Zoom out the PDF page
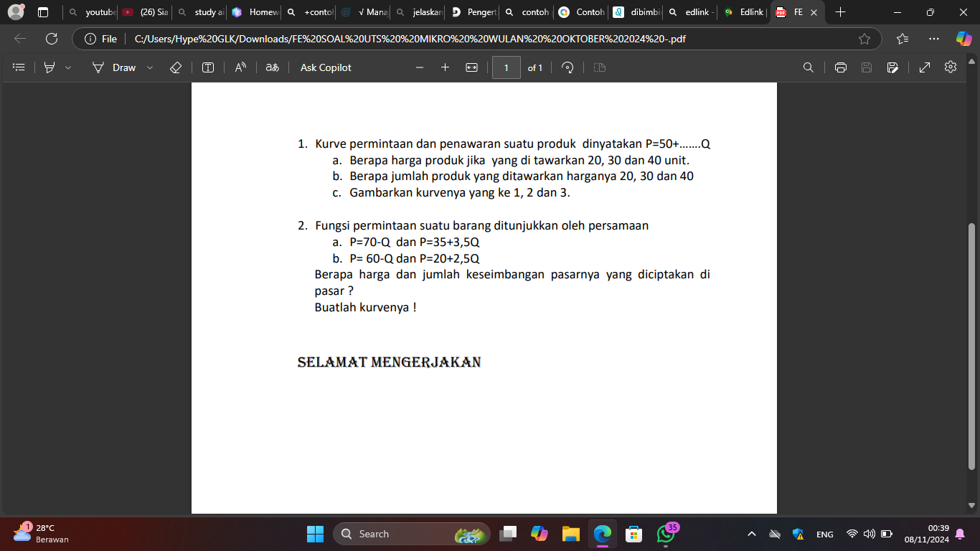980x551 pixels. point(420,67)
